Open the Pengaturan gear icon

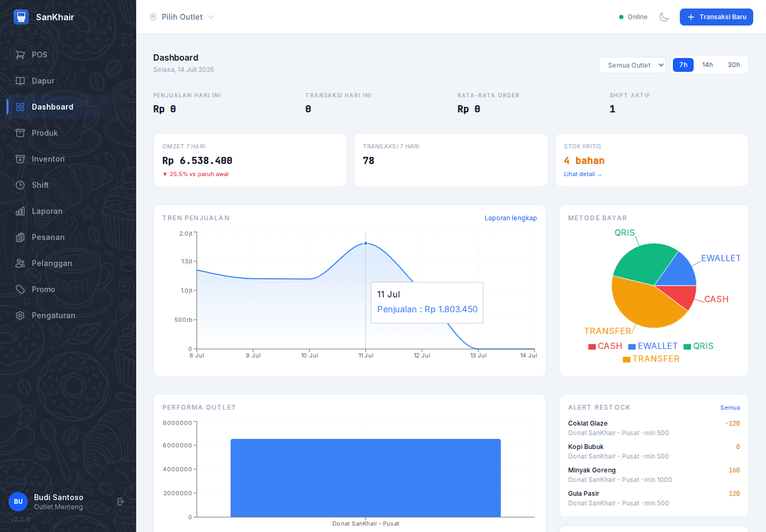(x=20, y=315)
